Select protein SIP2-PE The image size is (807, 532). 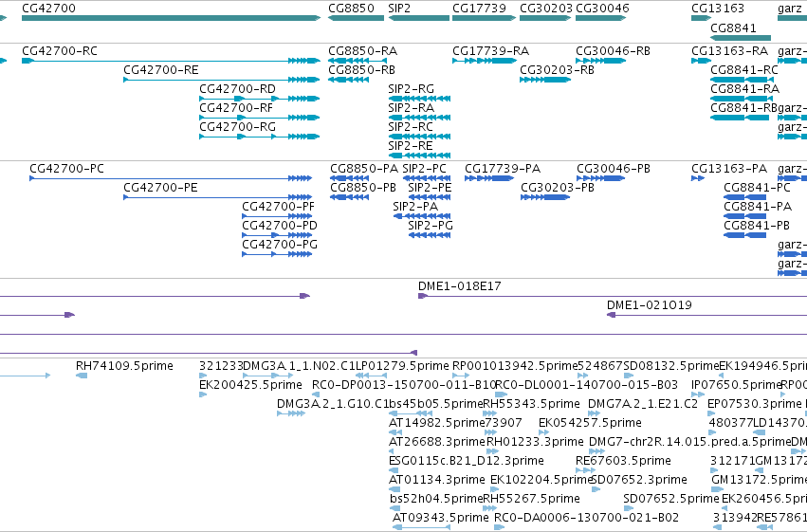pyautogui.click(x=430, y=197)
